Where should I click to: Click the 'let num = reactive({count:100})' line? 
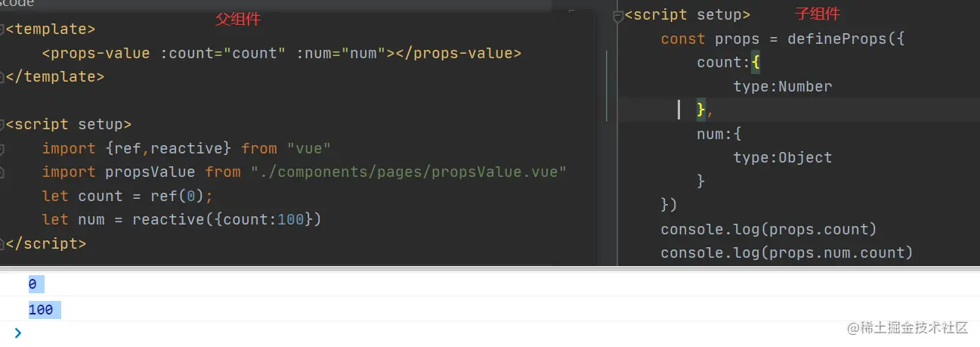pos(182,220)
